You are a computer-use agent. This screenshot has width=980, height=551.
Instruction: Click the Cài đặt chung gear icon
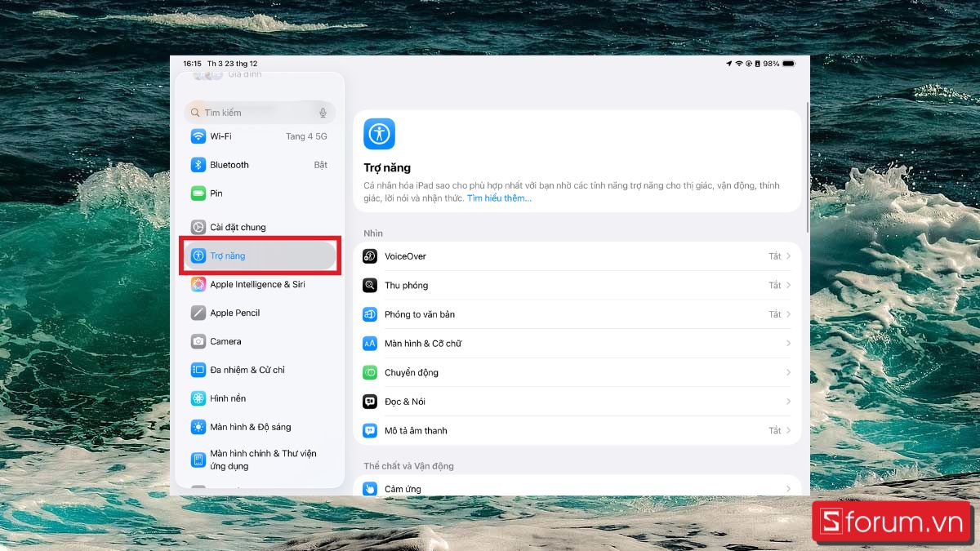pyautogui.click(x=198, y=227)
